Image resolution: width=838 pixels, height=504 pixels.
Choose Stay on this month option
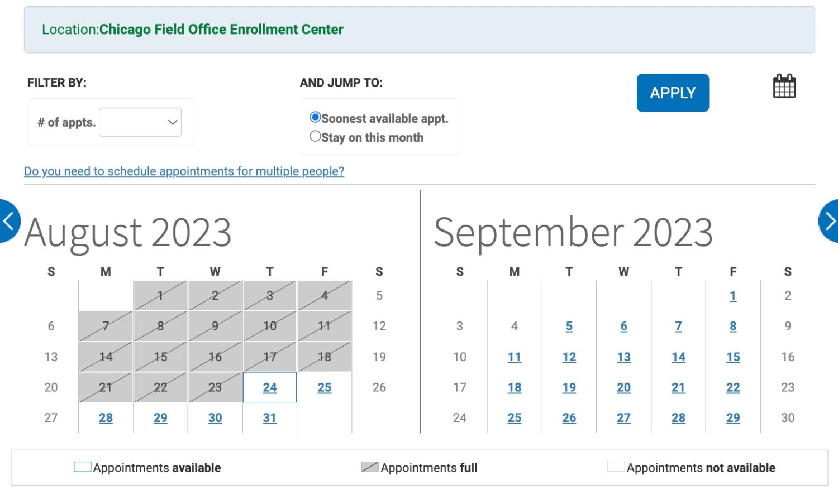(315, 136)
